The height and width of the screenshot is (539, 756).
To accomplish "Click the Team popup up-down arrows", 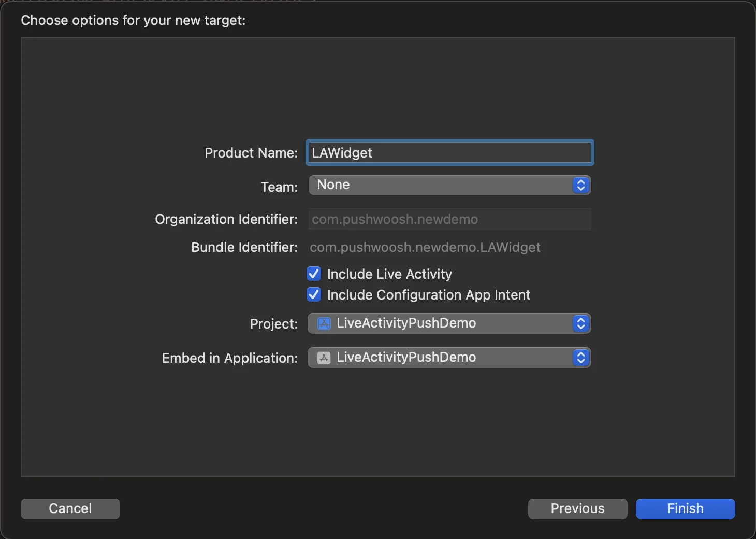I will (580, 186).
